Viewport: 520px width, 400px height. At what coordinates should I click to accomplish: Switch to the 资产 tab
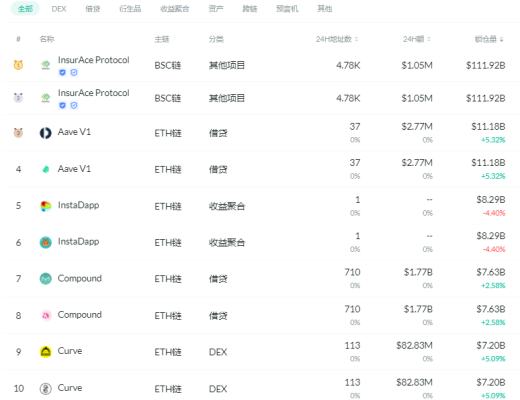[x=216, y=9]
